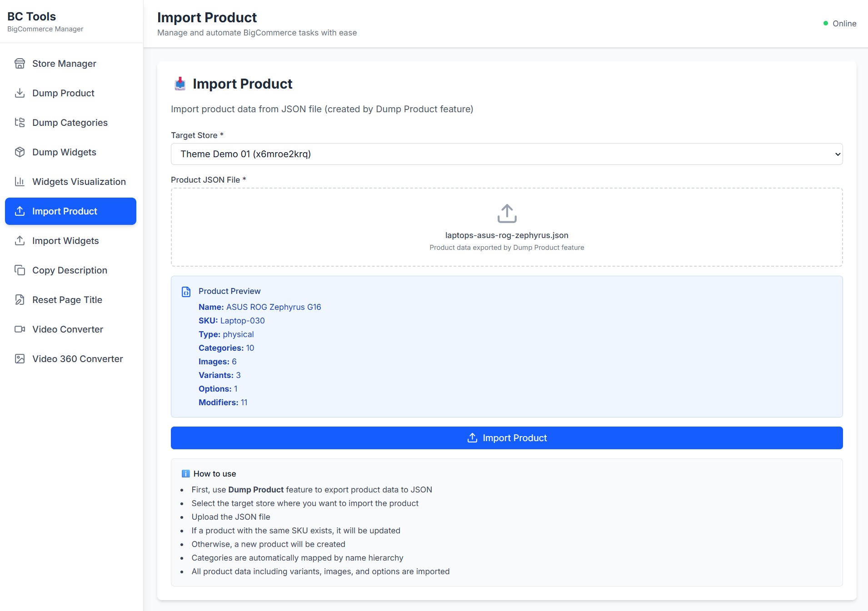Click the Import Widgets upload icon

[x=20, y=241]
